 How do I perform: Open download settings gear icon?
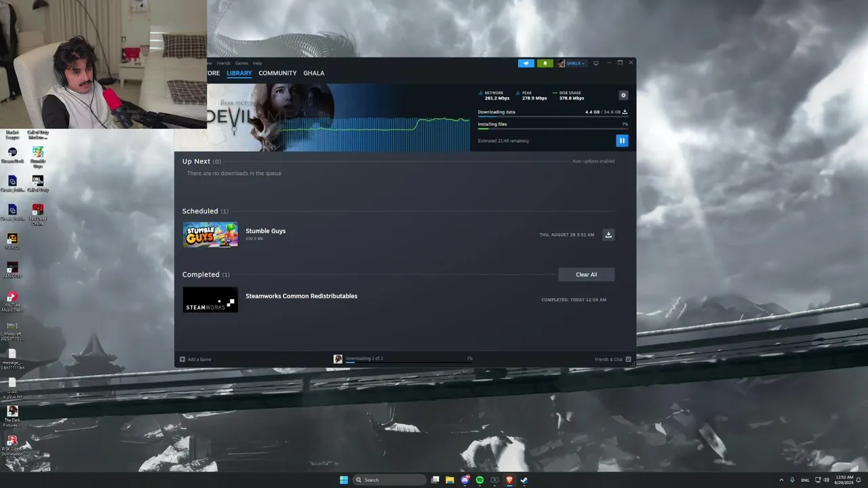point(623,96)
